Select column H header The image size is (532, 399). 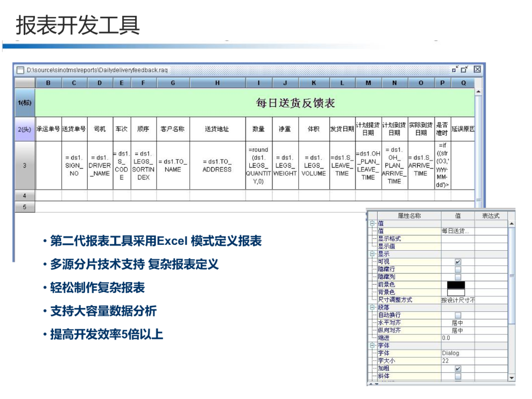click(218, 83)
